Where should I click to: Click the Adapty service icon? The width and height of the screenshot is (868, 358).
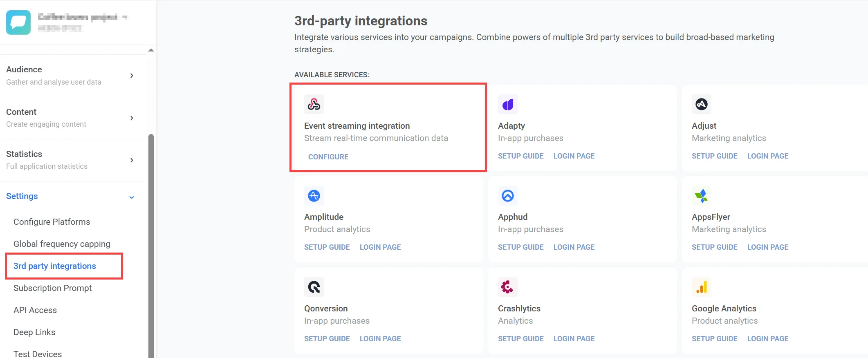click(508, 104)
